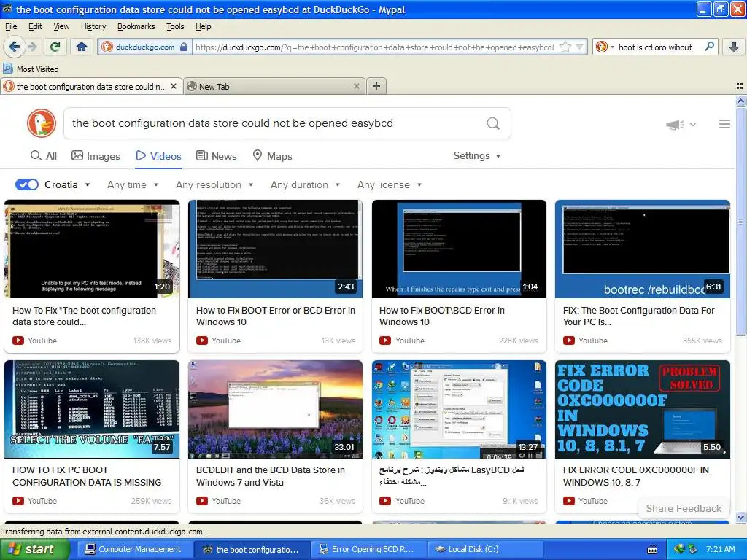Screen dimensions: 747x560
Task: Select the Videos results tab
Action: point(158,156)
